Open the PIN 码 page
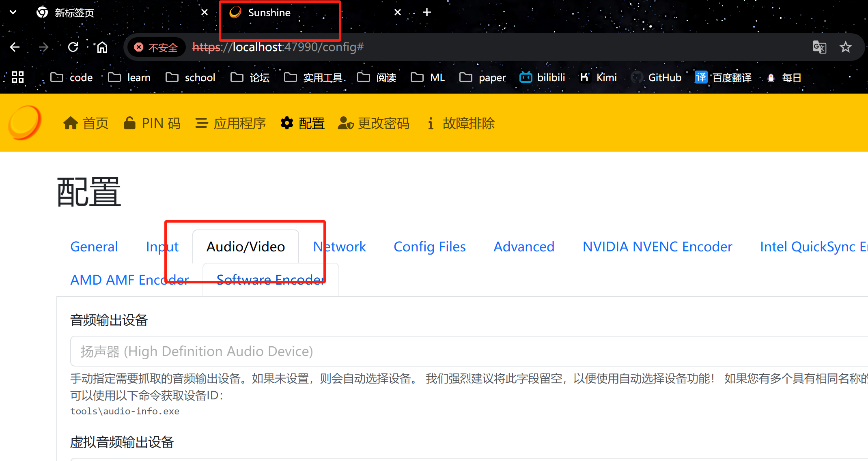868x461 pixels. (x=152, y=123)
